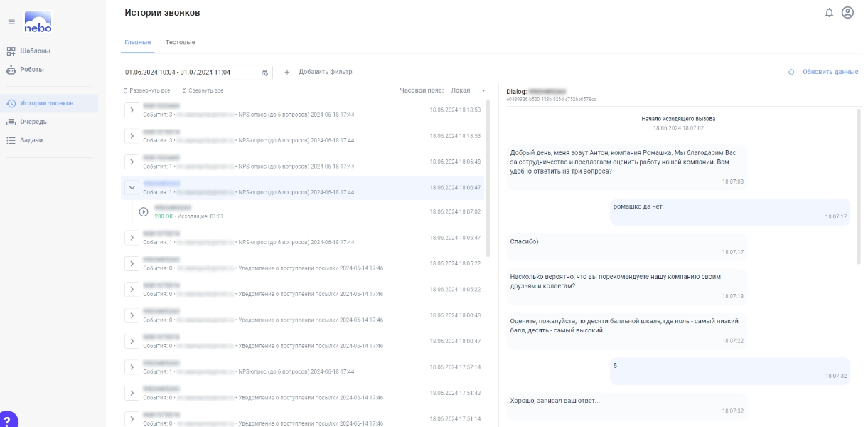This screenshot has width=868, height=427.
Task: Click the Роботы sidebar icon
Action: [11, 70]
